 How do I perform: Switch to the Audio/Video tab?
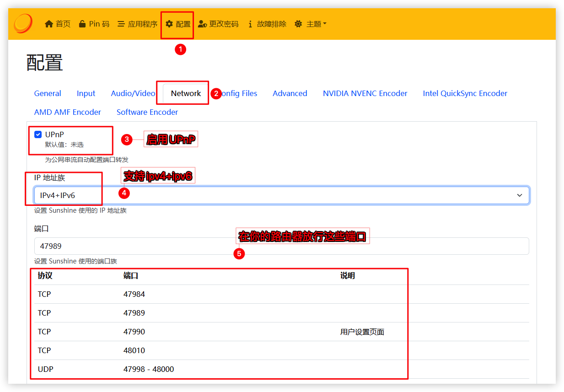point(133,93)
